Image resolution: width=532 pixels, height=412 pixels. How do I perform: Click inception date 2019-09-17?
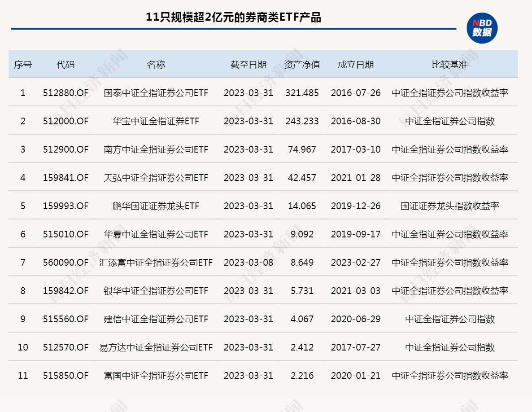point(356,234)
